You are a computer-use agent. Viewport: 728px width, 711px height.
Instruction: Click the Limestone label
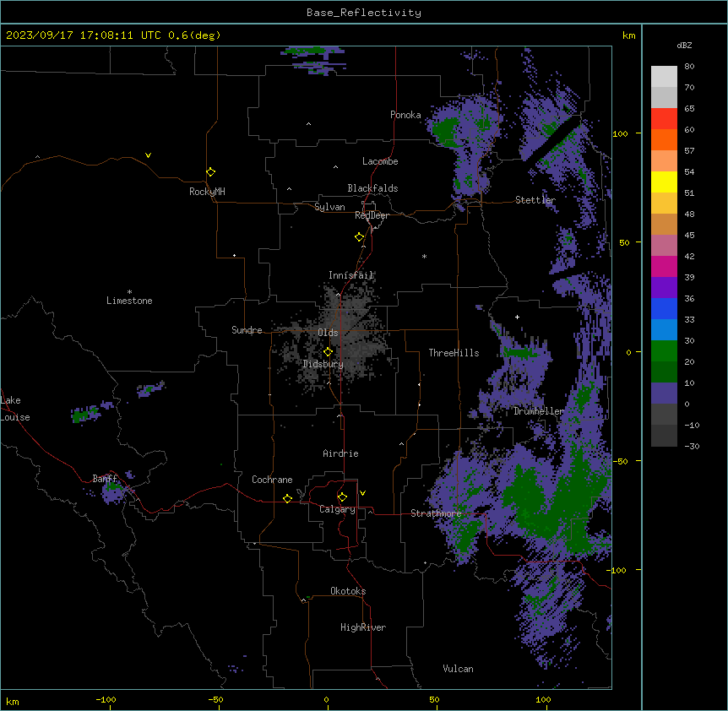pyautogui.click(x=129, y=301)
